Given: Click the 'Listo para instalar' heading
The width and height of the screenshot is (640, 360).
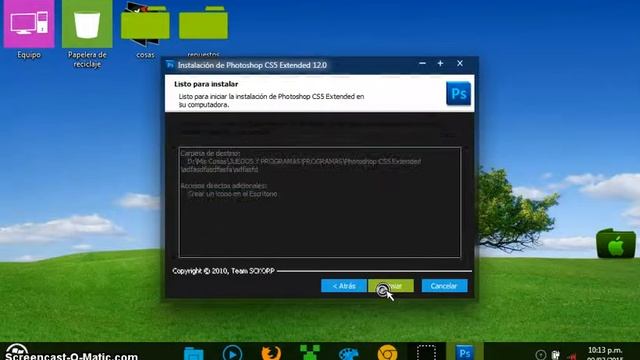Looking at the screenshot, I should (x=206, y=84).
